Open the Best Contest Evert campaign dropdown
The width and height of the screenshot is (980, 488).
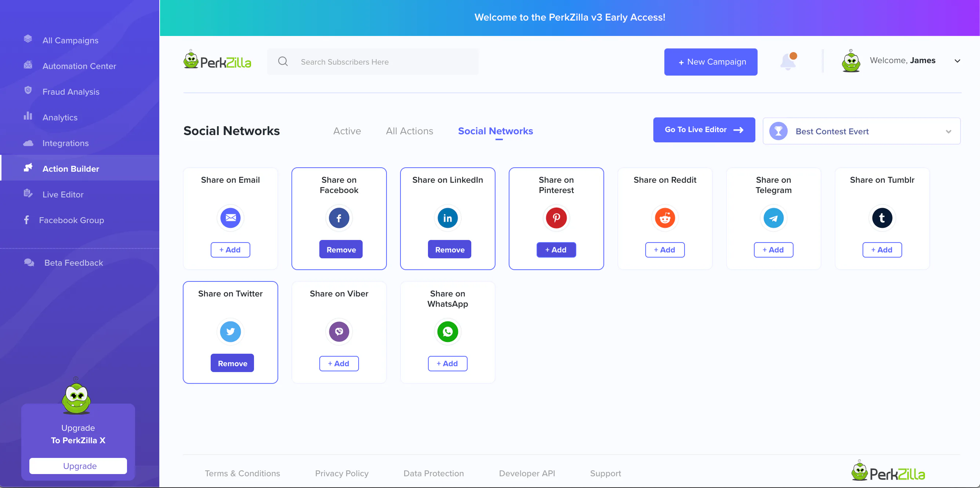(861, 131)
